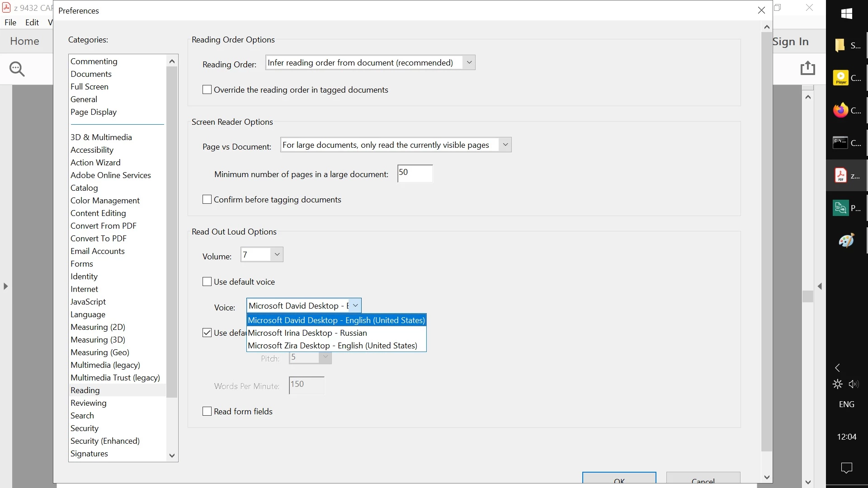Open Firefox from the taskbar
Screen dimensions: 868x488
841,110
